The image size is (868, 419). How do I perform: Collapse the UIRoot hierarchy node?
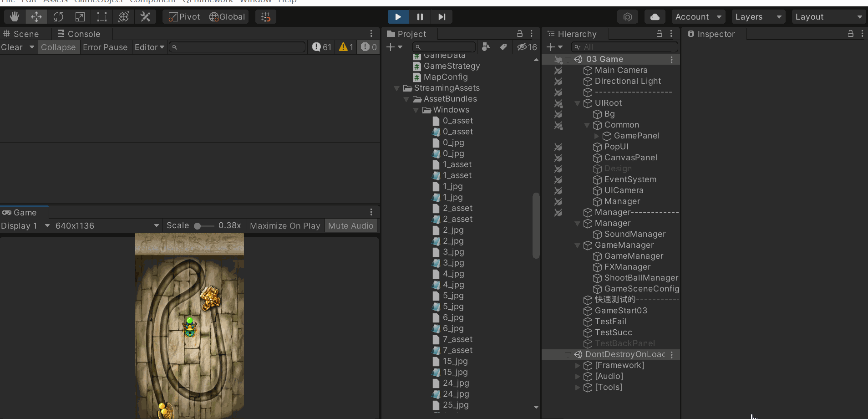tap(577, 103)
